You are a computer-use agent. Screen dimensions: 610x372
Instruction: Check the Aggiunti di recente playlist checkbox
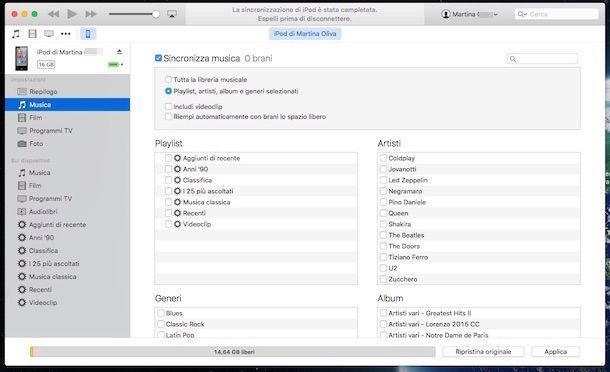(168, 158)
